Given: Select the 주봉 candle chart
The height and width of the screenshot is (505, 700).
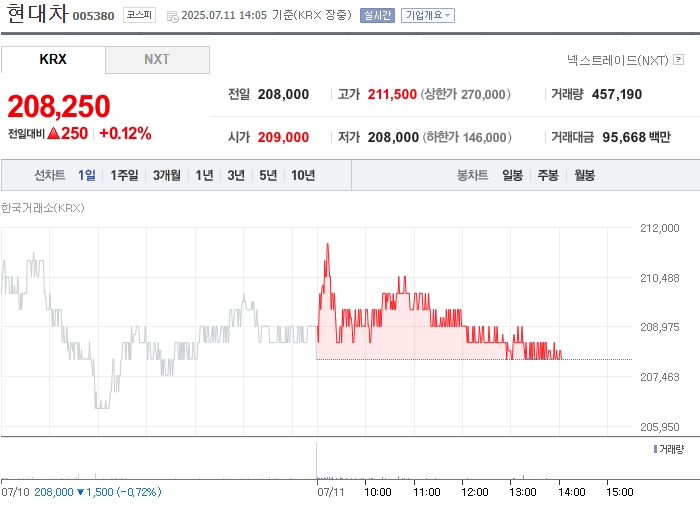Looking at the screenshot, I should [548, 175].
